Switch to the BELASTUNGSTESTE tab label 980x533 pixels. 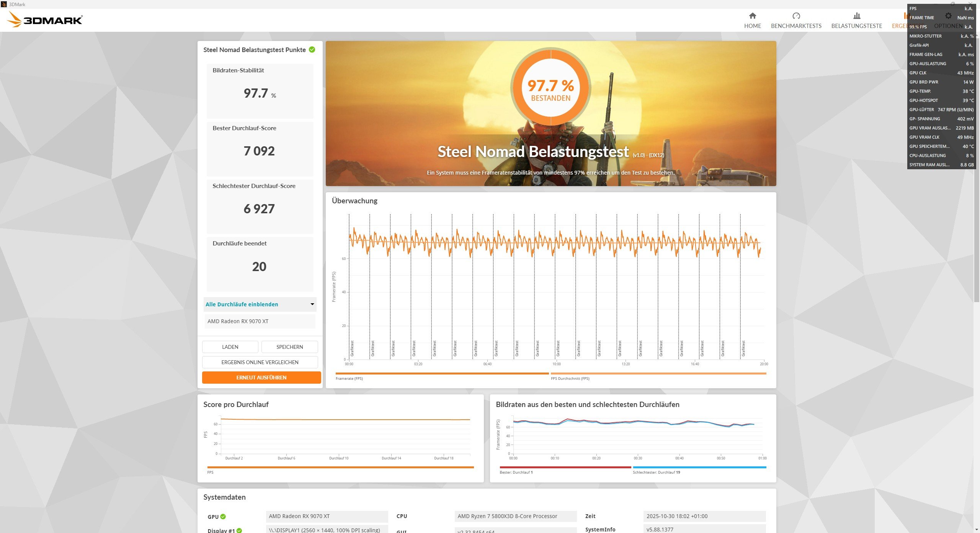click(x=856, y=26)
